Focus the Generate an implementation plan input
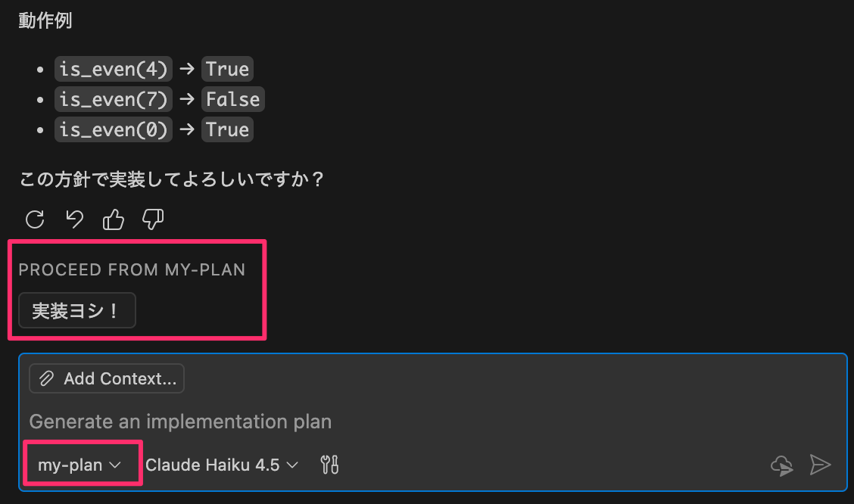Screen dimensions: 854x504 pos(303,422)
